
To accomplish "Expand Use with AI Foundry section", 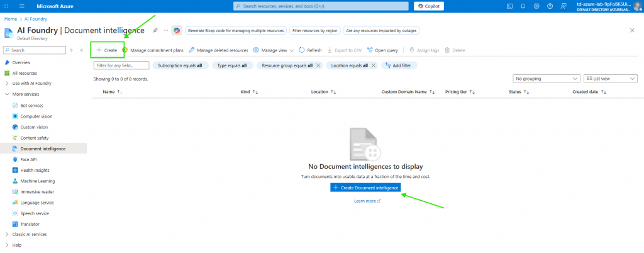I will [x=7, y=83].
